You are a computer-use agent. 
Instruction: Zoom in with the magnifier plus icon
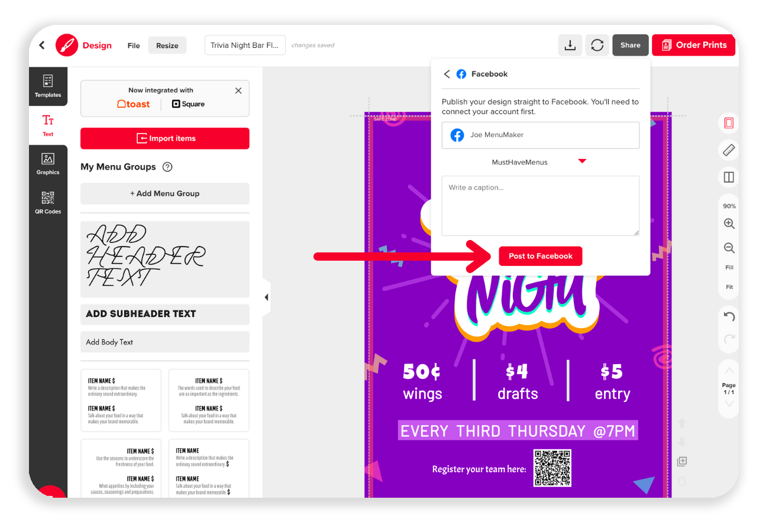(729, 224)
